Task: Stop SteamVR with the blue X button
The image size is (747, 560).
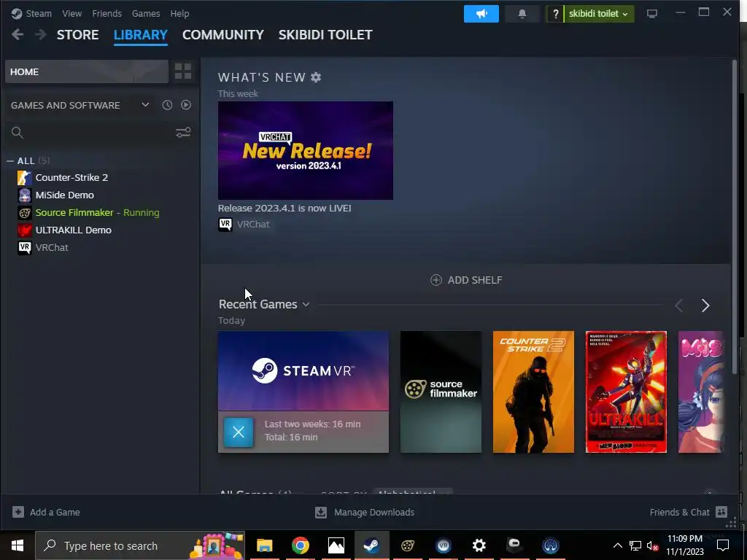Action: point(239,432)
